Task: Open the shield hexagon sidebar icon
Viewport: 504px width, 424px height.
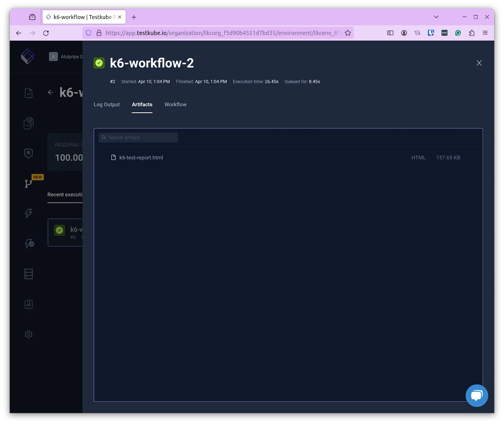Action: [28, 153]
